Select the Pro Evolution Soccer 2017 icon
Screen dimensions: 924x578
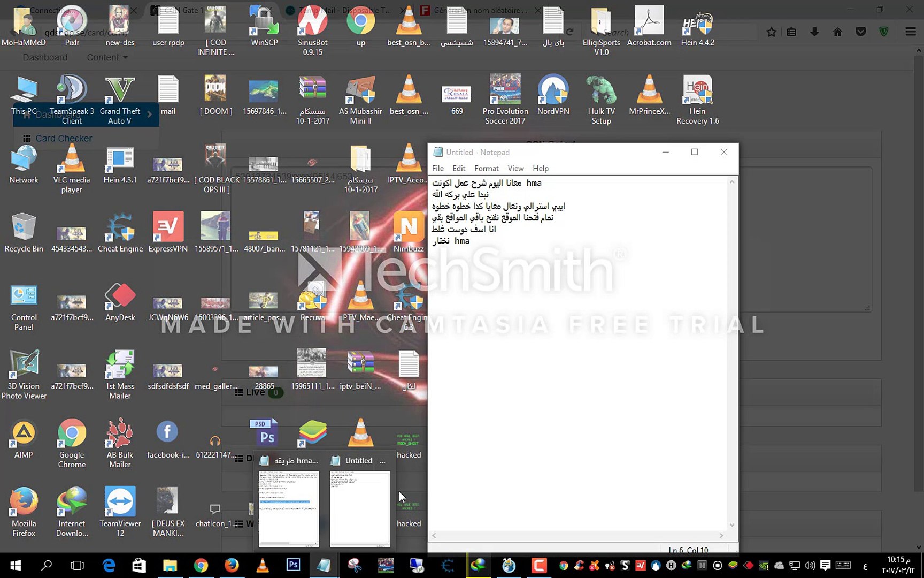505,100
